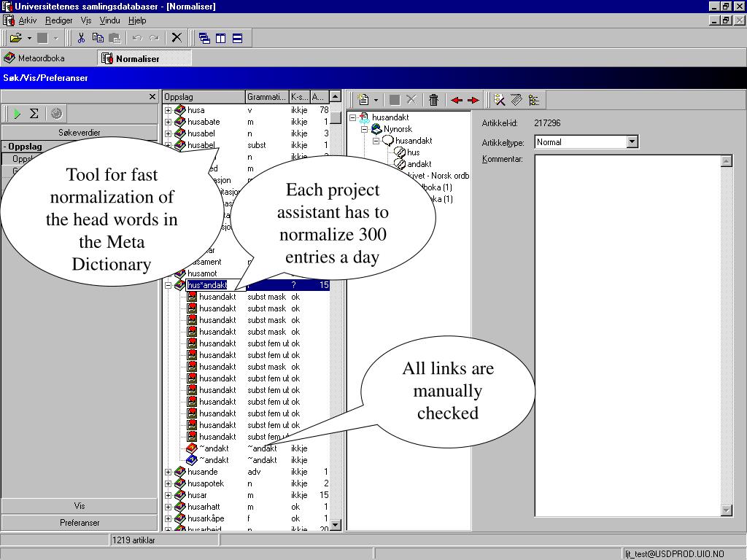Image resolution: width=747 pixels, height=560 pixels.
Task: Click the Cut scissors icon
Action: point(81,38)
